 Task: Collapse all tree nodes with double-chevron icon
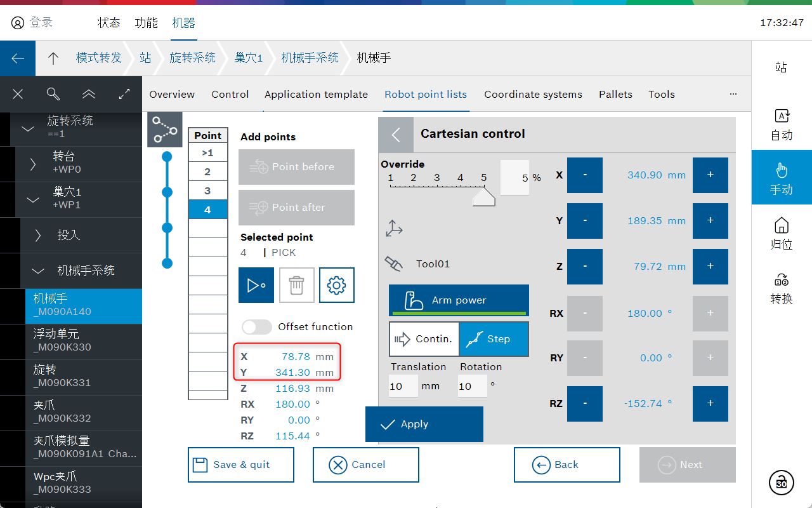pos(89,94)
